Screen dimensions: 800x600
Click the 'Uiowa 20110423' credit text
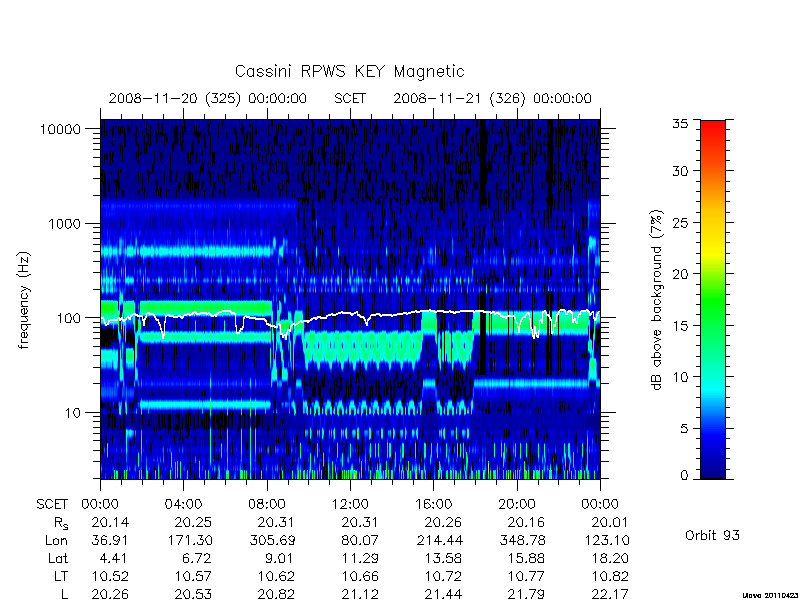coord(771,595)
